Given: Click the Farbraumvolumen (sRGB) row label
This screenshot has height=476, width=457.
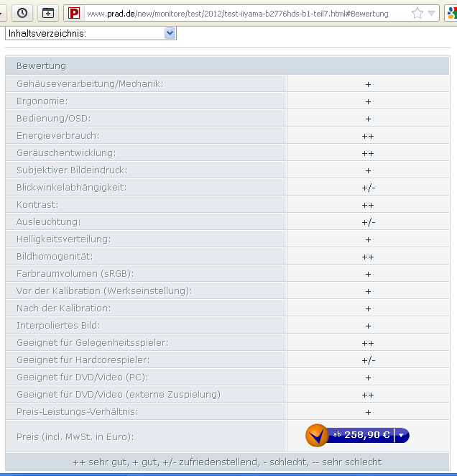Looking at the screenshot, I should pyautogui.click(x=75, y=274).
